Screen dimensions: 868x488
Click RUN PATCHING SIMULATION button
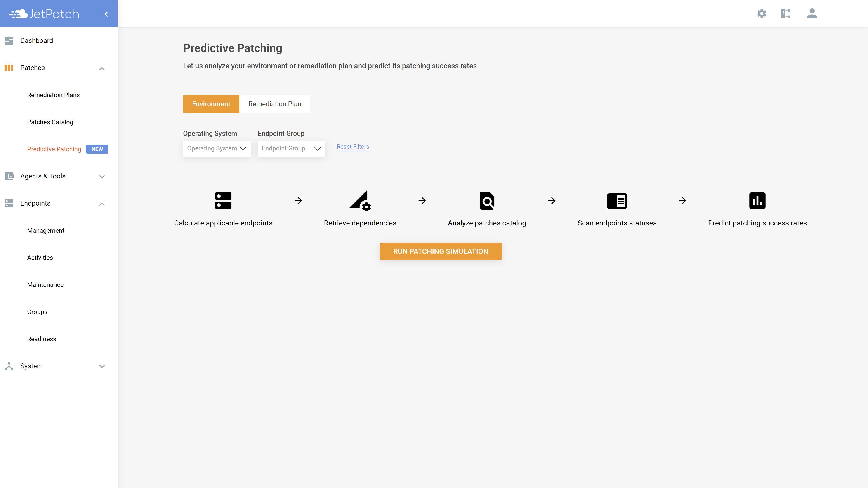[x=440, y=251]
